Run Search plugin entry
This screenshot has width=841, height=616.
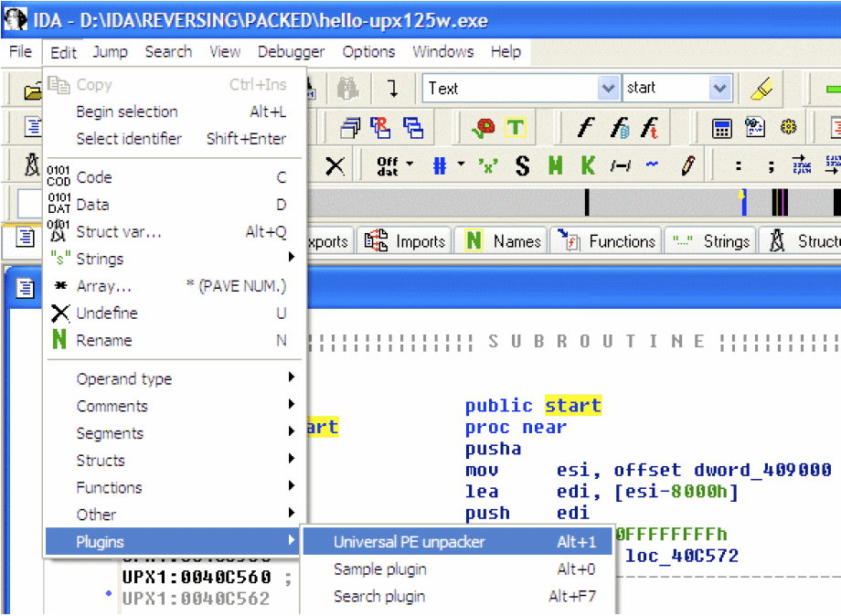pyautogui.click(x=457, y=596)
